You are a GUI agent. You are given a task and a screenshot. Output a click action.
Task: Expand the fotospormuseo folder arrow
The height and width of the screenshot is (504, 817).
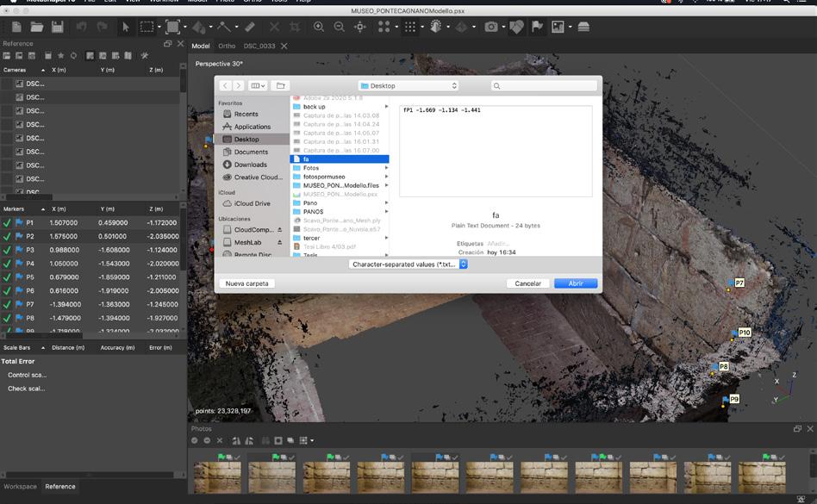387,177
